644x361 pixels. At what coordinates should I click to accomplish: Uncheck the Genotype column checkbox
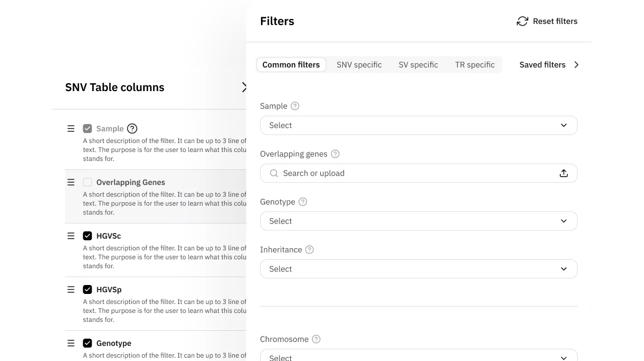[87, 343]
